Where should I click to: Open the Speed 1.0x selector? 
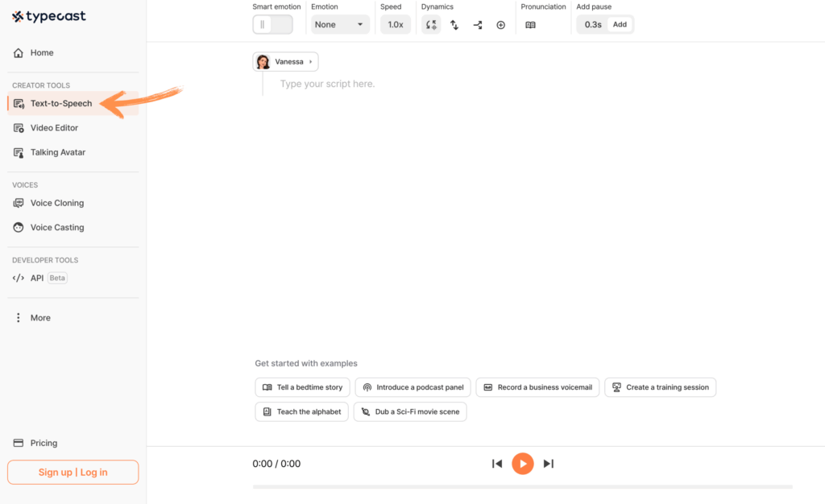click(x=396, y=25)
